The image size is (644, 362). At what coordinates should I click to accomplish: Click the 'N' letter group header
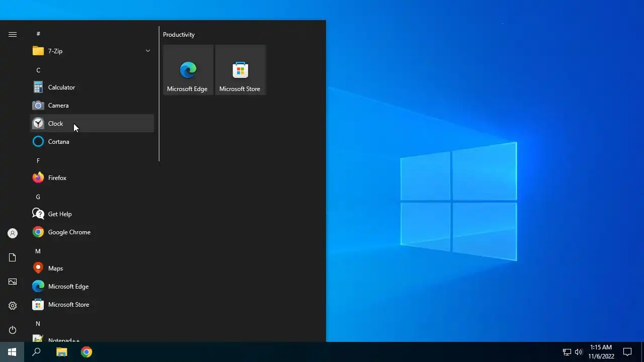click(x=38, y=323)
